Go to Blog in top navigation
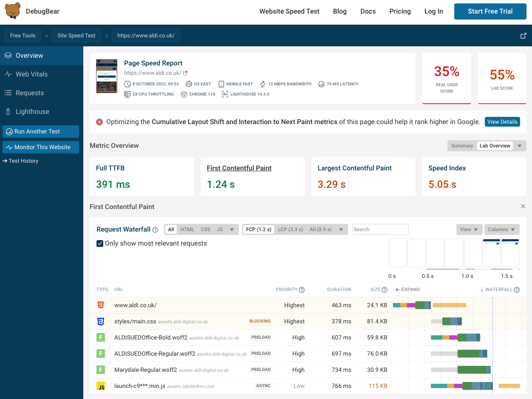Viewport: 532px width, 399px height. click(340, 11)
